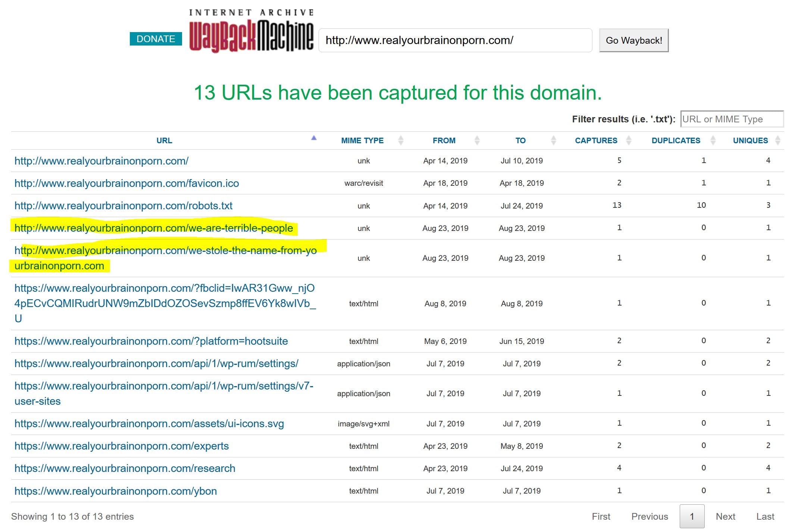Sort by FROM column arrows
This screenshot has height=532, width=792.
(477, 141)
